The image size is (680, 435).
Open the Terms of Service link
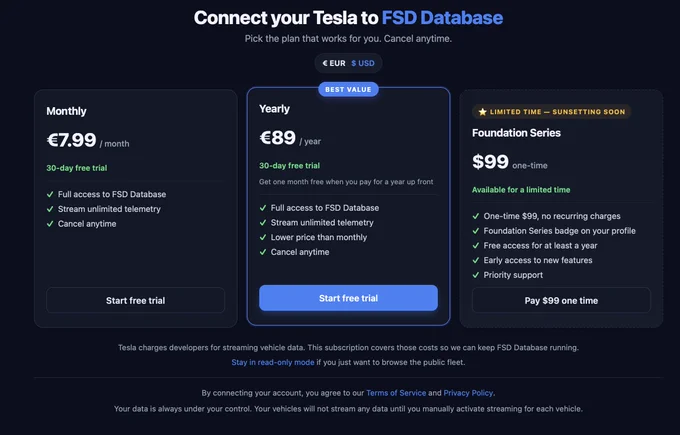point(396,393)
